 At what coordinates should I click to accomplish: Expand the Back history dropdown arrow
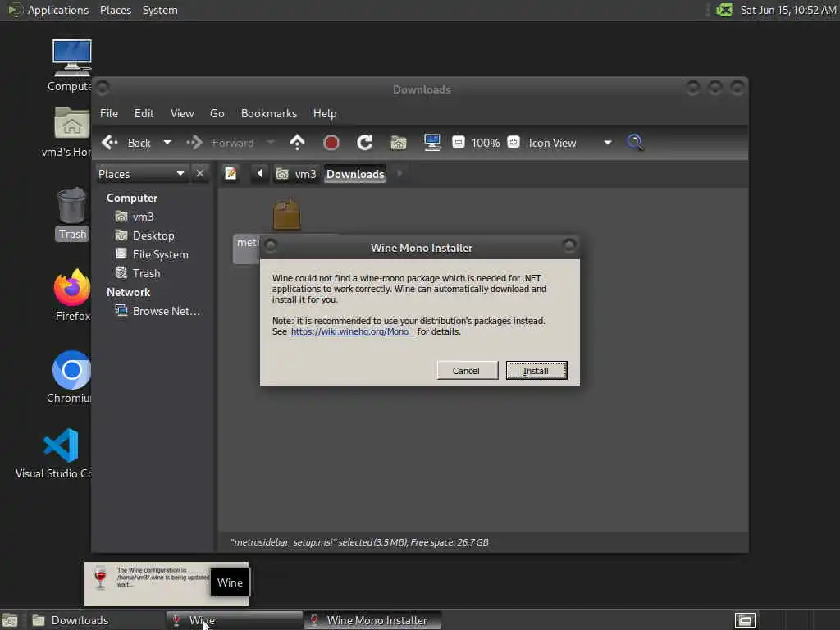click(167, 143)
